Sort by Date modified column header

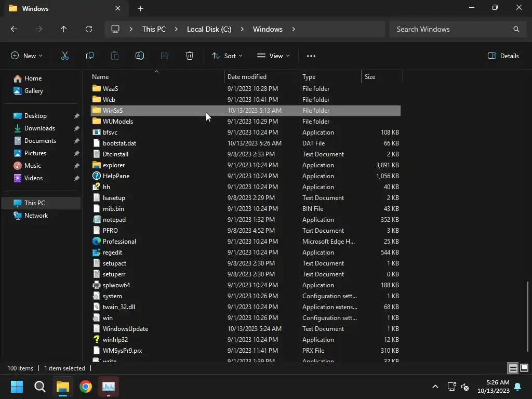261,77
